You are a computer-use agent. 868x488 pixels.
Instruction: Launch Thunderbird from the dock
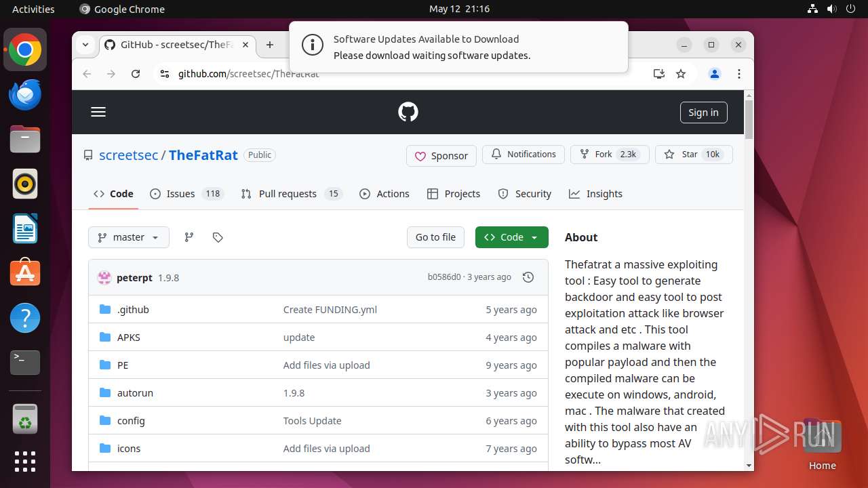tap(25, 95)
